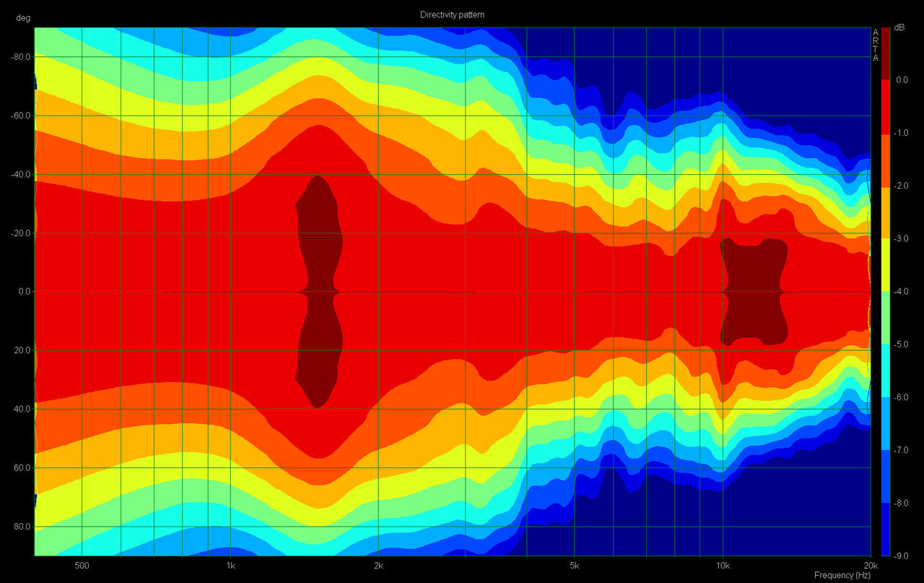Select the -5.0 value on the dB scale
The width and height of the screenshot is (924, 583).
[900, 344]
